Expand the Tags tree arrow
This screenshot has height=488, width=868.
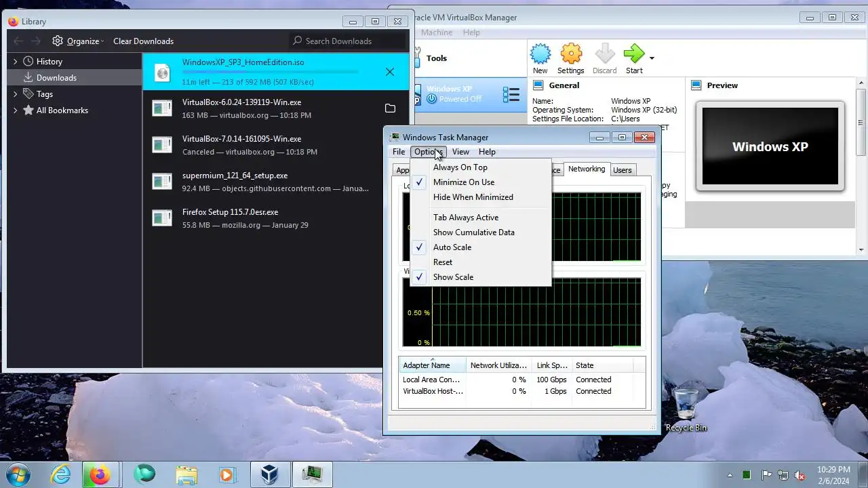[16, 94]
